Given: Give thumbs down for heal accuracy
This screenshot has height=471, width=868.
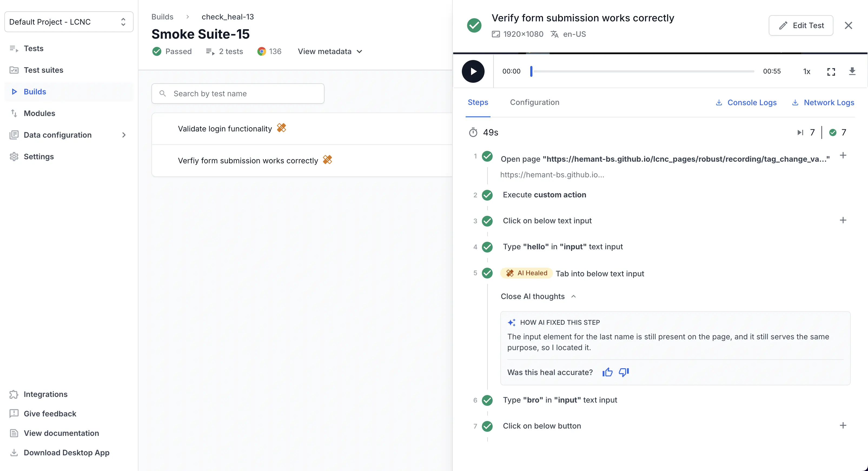Looking at the screenshot, I should tap(624, 372).
